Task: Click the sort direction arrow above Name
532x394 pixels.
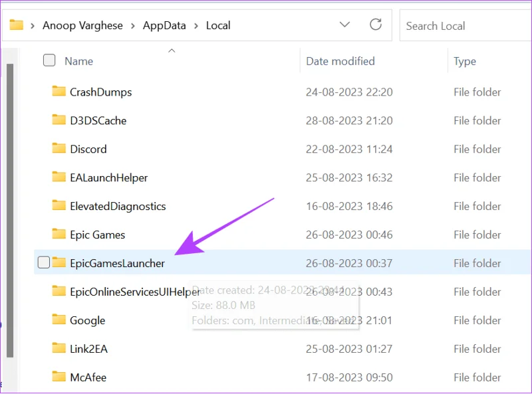Action: (172, 51)
